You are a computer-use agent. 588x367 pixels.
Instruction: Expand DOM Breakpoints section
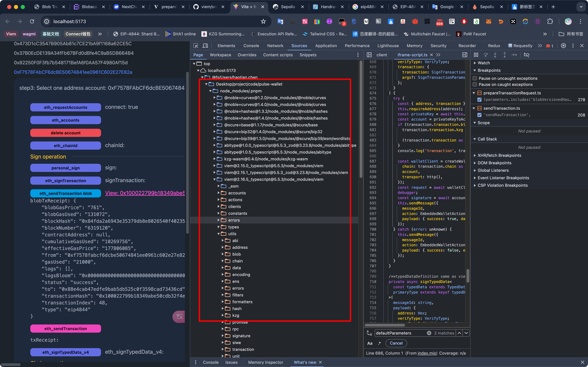[475, 163]
